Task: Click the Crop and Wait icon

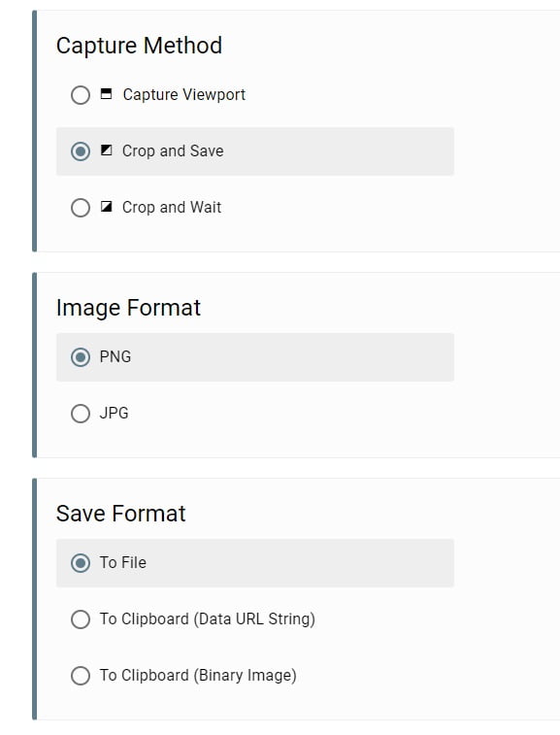Action: click(107, 207)
